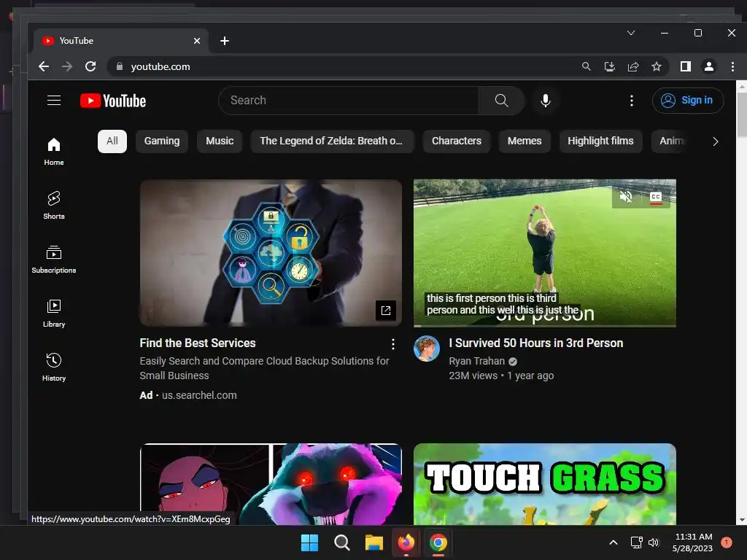Reload the page
747x560 pixels.
pyautogui.click(x=90, y=66)
